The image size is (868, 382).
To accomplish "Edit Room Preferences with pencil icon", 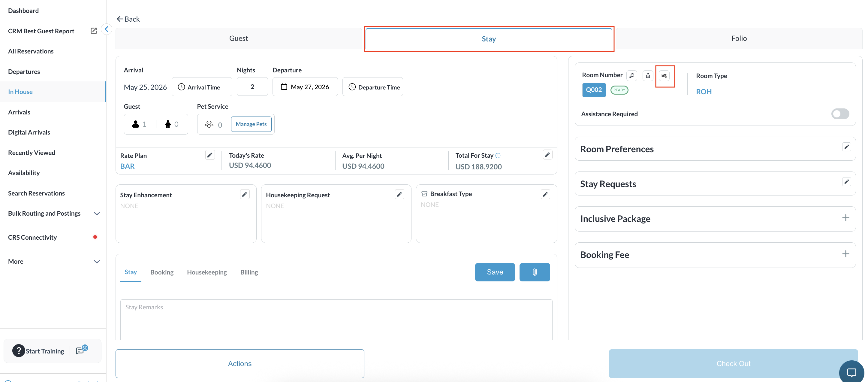I will [x=846, y=147].
